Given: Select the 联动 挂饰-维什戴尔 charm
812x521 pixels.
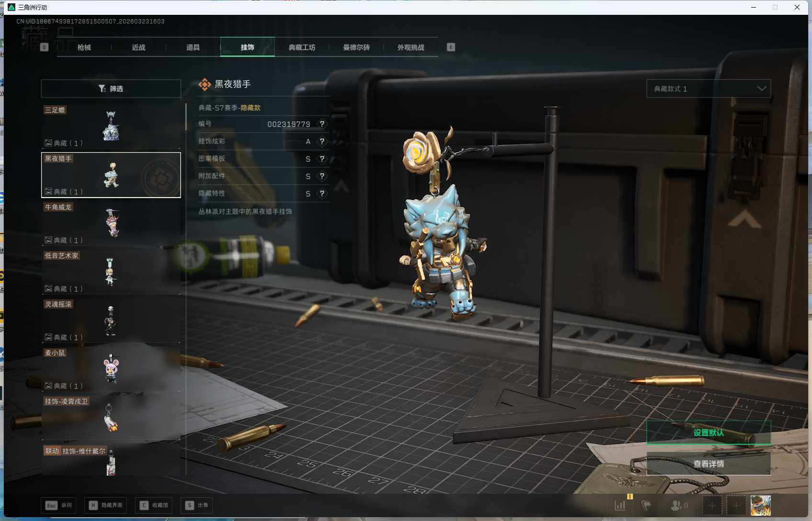Looking at the screenshot, I should pyautogui.click(x=111, y=460).
